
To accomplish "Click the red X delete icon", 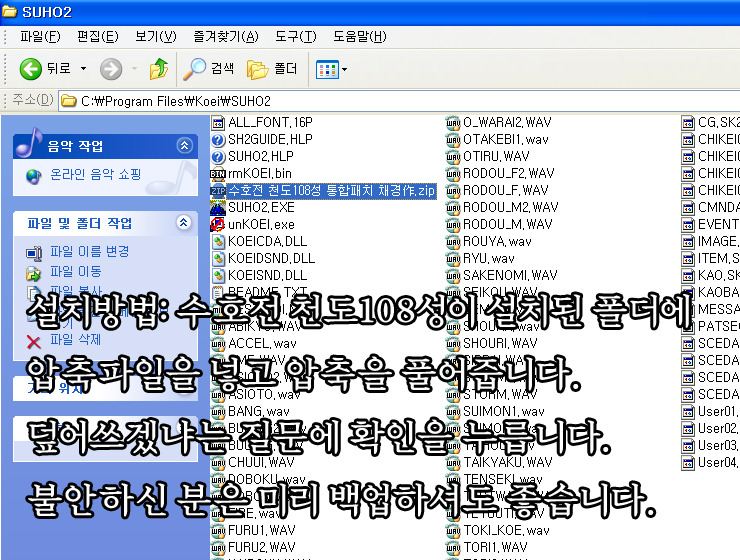I will (34, 342).
